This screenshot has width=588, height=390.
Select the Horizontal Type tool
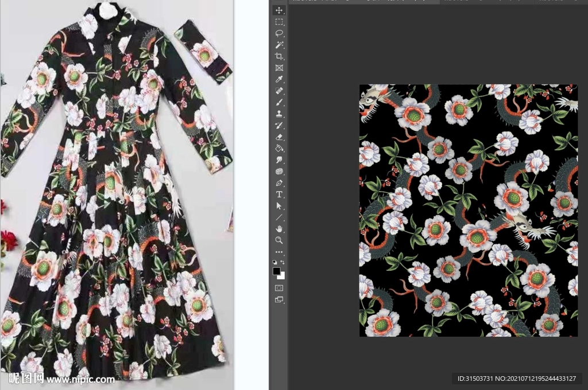click(279, 194)
